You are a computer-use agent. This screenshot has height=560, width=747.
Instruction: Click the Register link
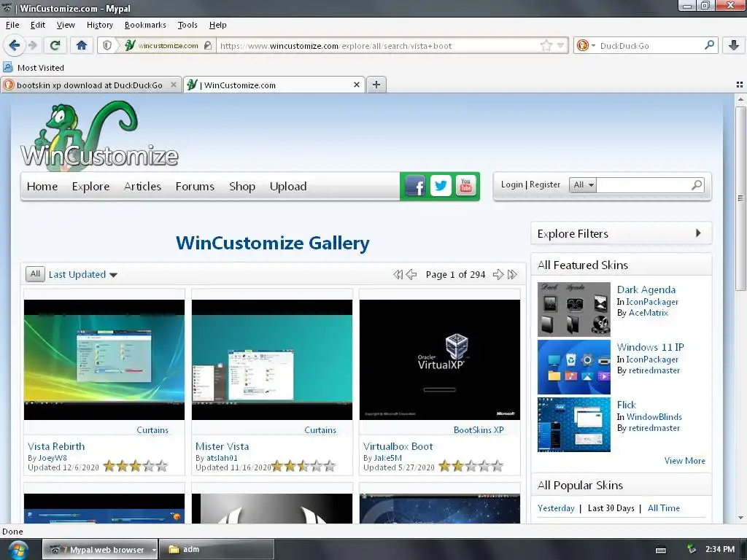(x=544, y=184)
